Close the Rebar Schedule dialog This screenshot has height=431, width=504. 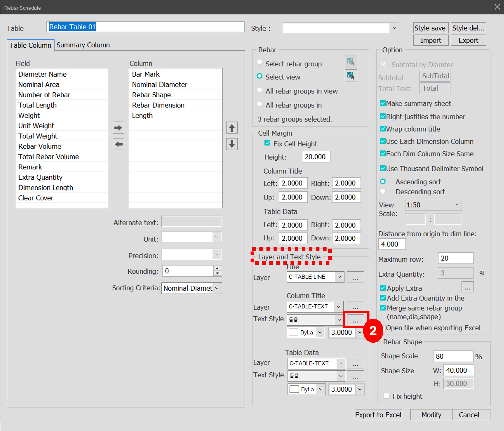(x=497, y=7)
